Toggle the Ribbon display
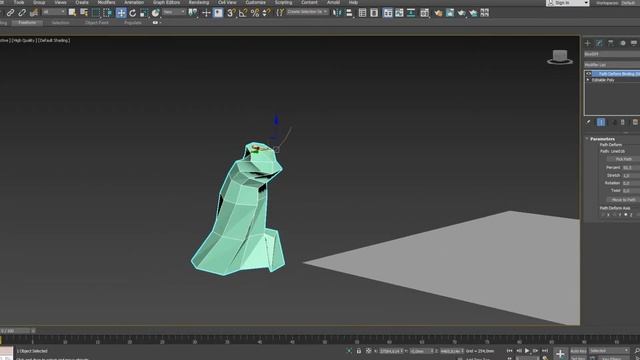 coord(387,13)
